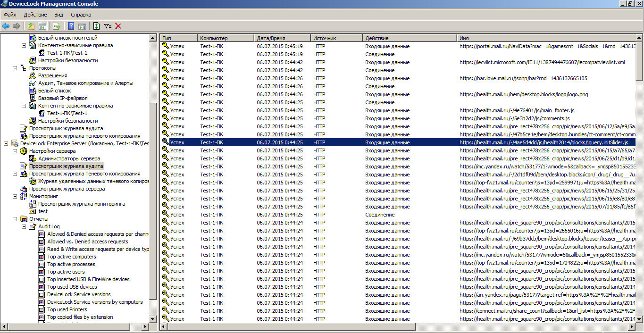Select Top used USB devices report
Viewport: 644px width, 333px height.
pyautogui.click(x=72, y=287)
